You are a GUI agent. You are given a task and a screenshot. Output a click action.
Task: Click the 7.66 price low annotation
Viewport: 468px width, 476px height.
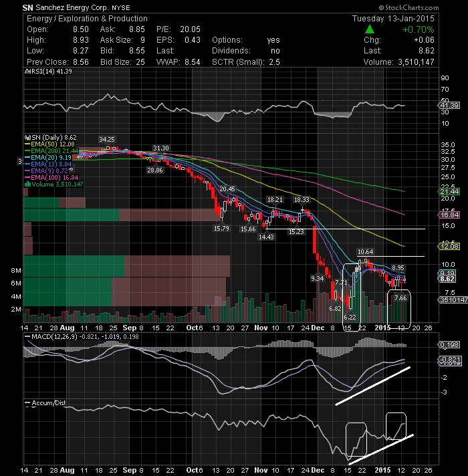click(x=400, y=297)
